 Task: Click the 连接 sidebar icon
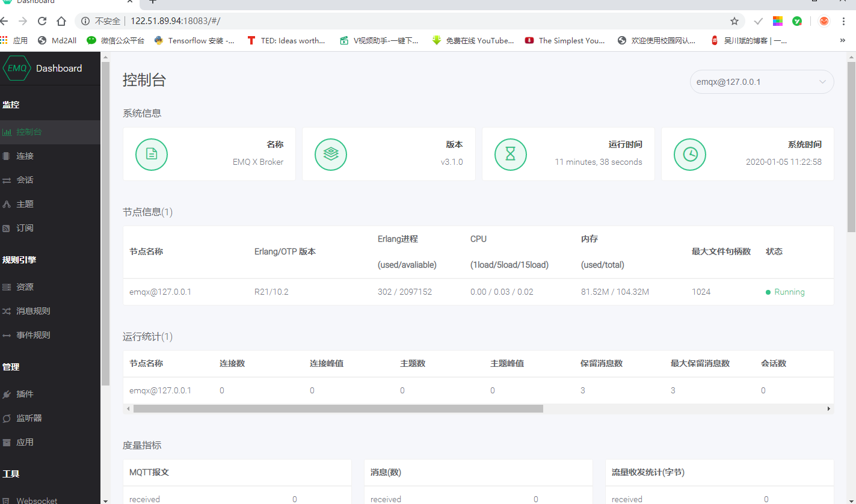[x=7, y=156]
